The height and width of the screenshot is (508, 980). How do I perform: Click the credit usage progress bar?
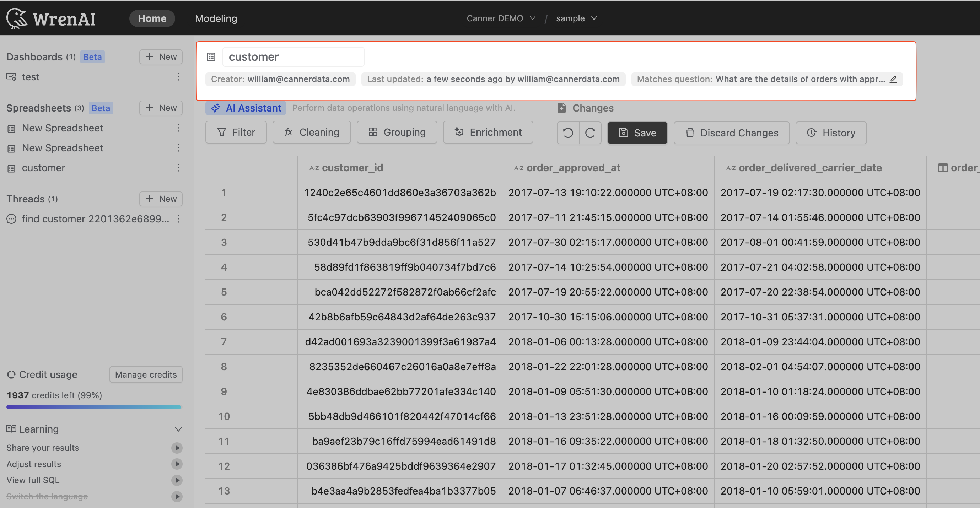tap(93, 406)
